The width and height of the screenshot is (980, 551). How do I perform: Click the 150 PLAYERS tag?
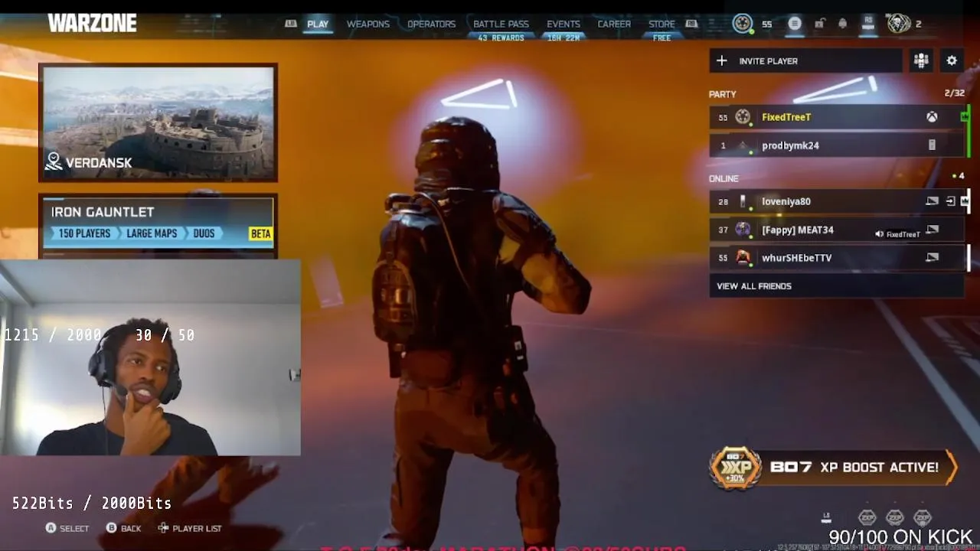83,233
